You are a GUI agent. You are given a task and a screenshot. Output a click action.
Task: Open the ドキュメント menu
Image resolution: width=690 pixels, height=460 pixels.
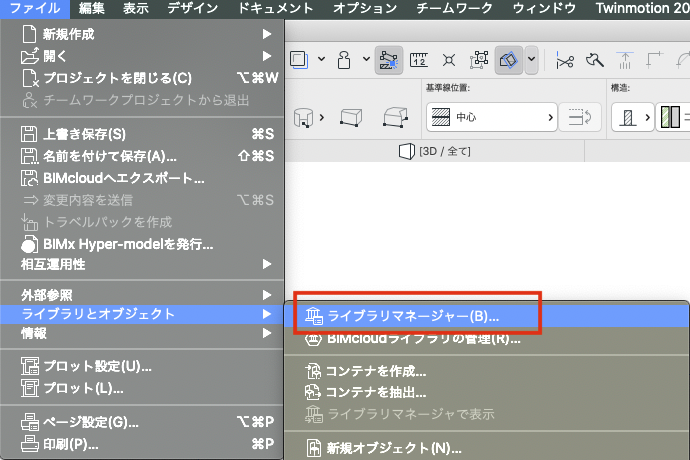pos(275,8)
